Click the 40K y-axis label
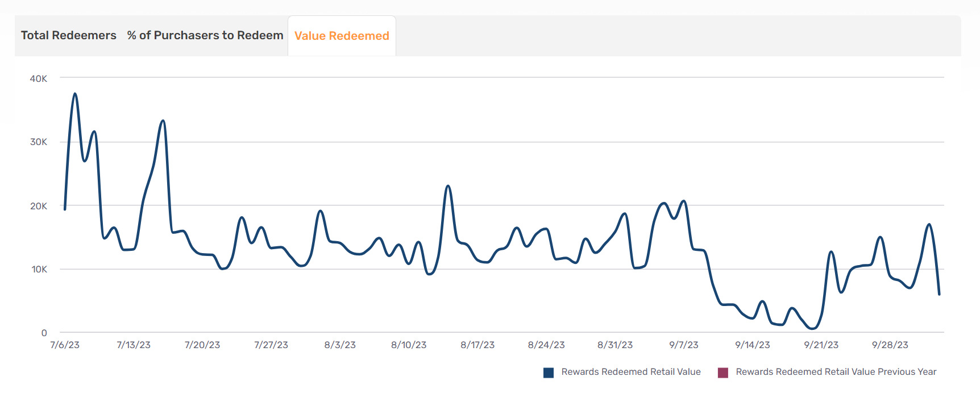The height and width of the screenshot is (405, 980). coord(39,78)
